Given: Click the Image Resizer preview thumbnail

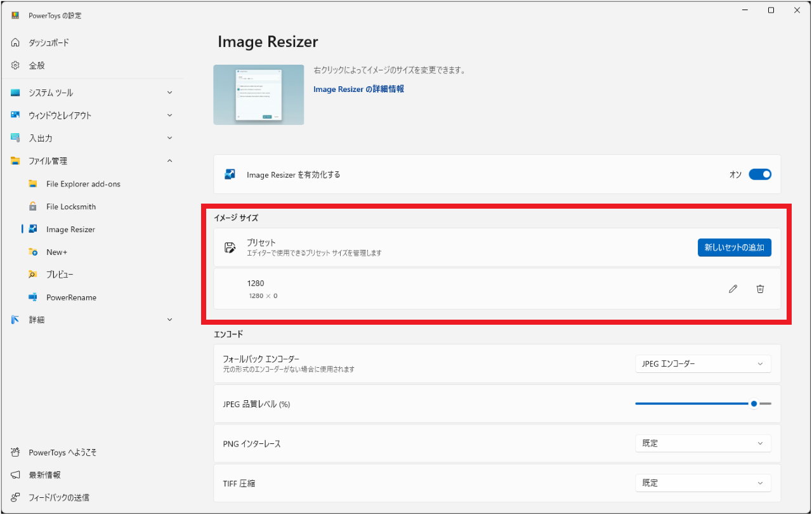Looking at the screenshot, I should point(259,95).
